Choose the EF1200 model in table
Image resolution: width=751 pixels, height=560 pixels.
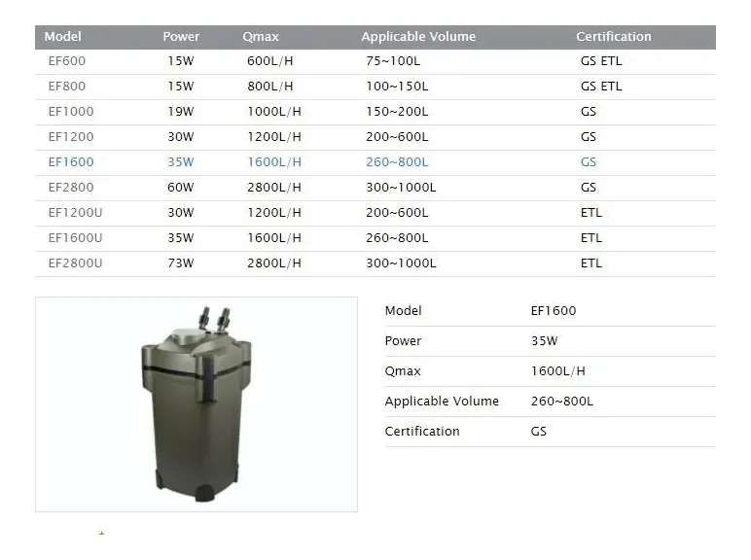pyautogui.click(x=71, y=137)
